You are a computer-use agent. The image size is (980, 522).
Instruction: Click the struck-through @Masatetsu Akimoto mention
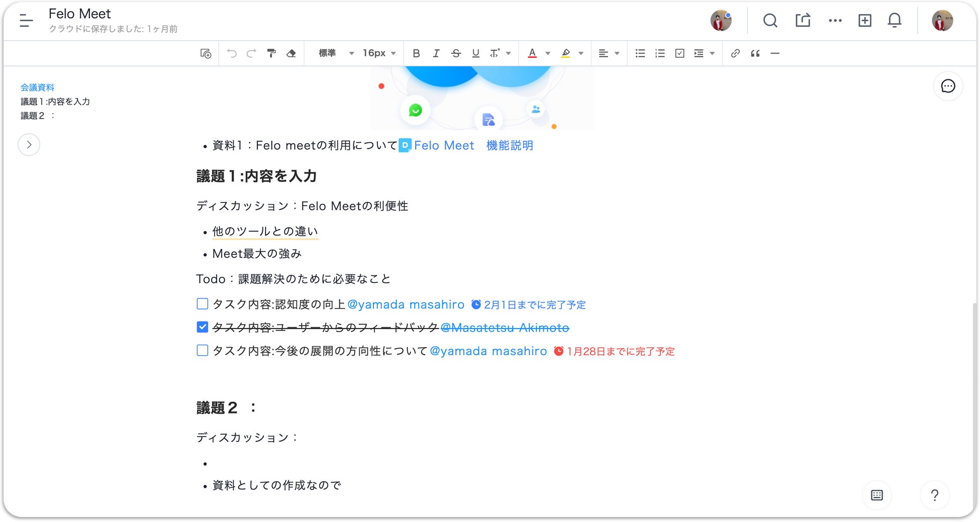pos(505,328)
